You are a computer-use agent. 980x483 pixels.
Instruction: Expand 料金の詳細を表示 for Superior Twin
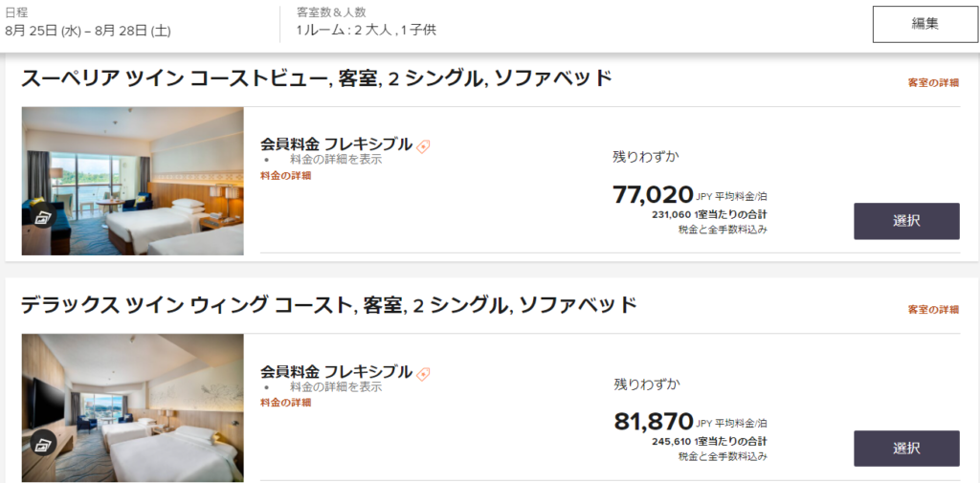[x=336, y=160]
